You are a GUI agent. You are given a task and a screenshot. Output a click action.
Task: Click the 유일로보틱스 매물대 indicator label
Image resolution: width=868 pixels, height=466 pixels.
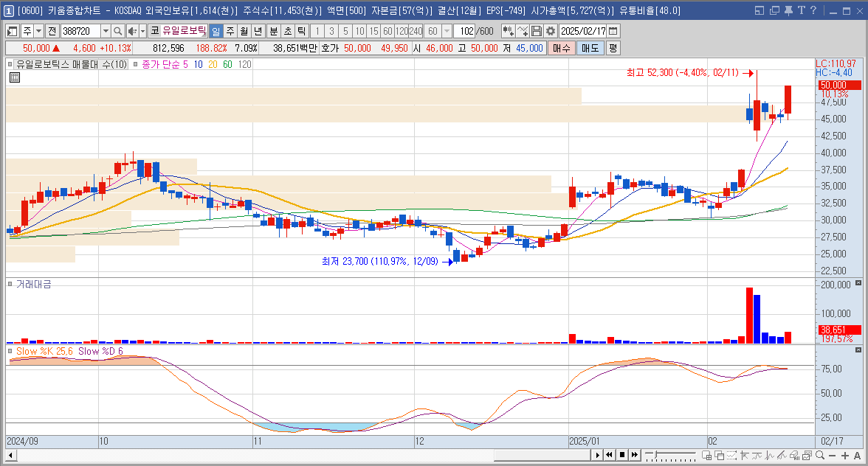click(72, 64)
